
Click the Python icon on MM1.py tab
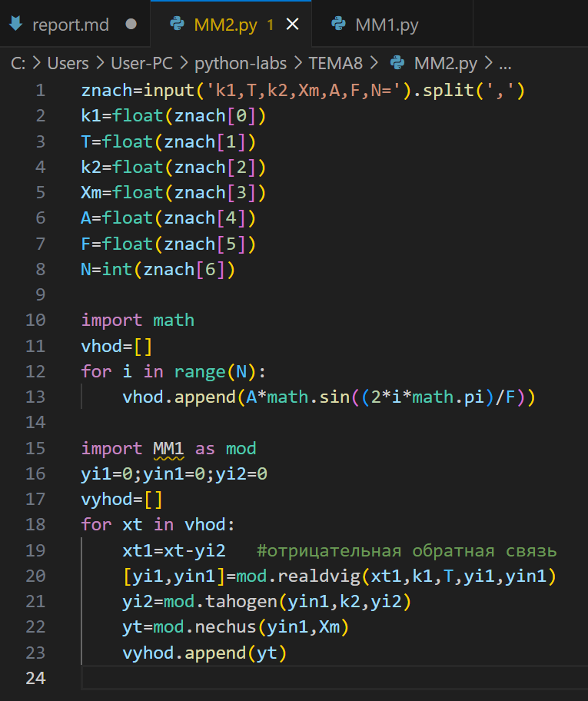339,25
